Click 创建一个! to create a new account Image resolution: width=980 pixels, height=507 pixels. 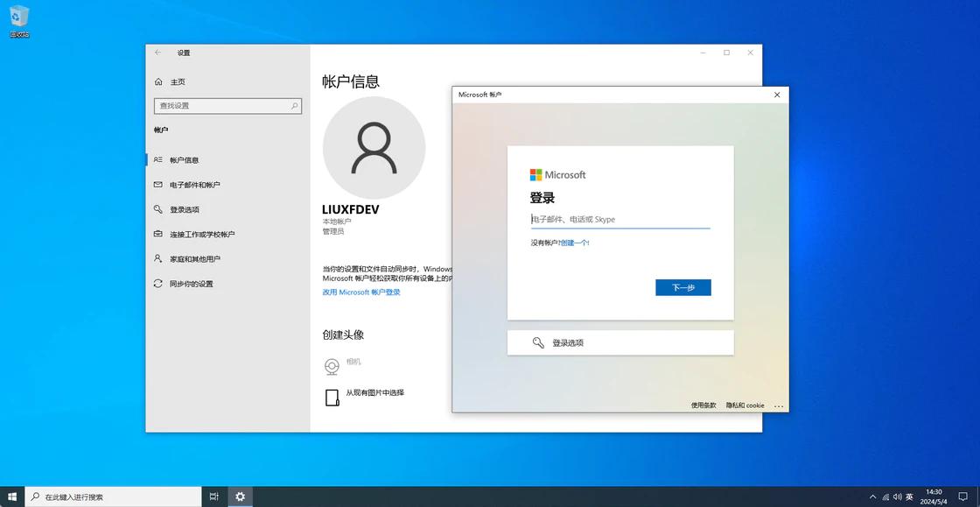pos(574,243)
